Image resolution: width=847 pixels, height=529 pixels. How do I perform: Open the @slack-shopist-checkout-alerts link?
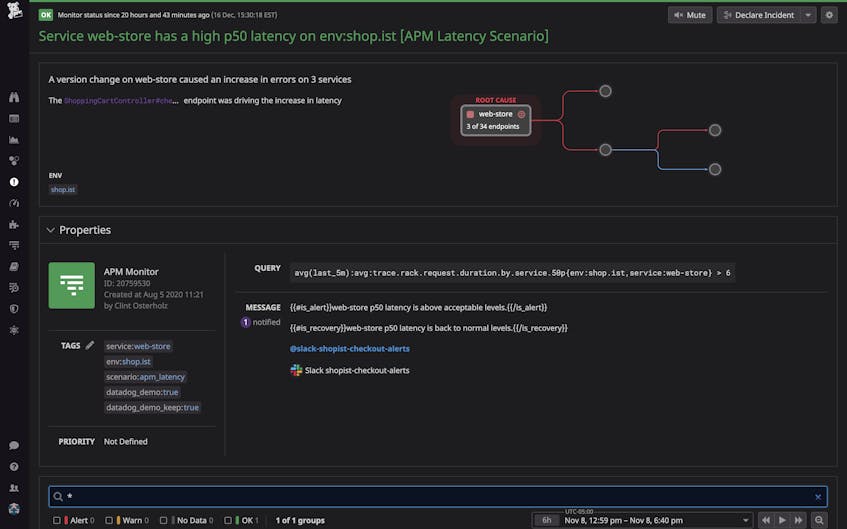coord(349,349)
